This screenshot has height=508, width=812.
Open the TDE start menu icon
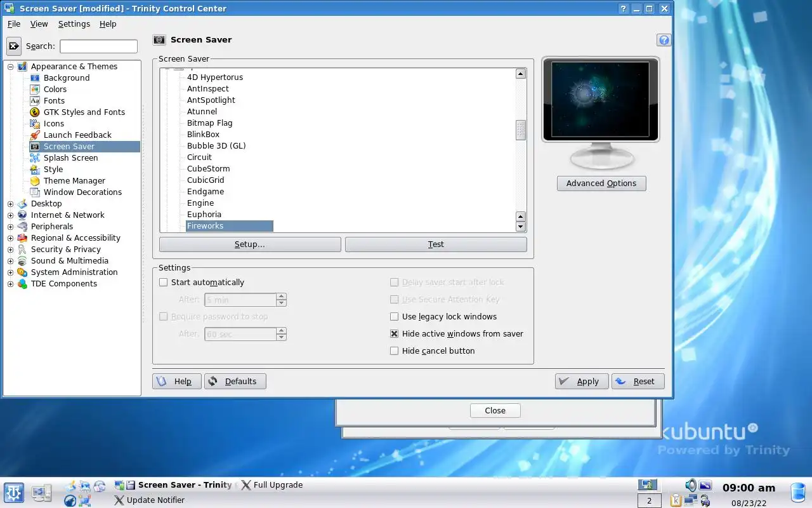(14, 493)
